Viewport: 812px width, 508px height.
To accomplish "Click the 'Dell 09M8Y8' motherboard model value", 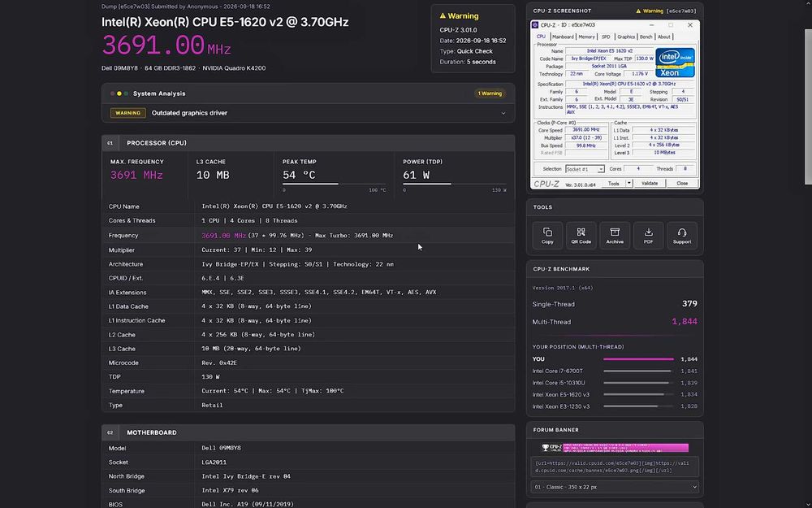I will (x=221, y=448).
